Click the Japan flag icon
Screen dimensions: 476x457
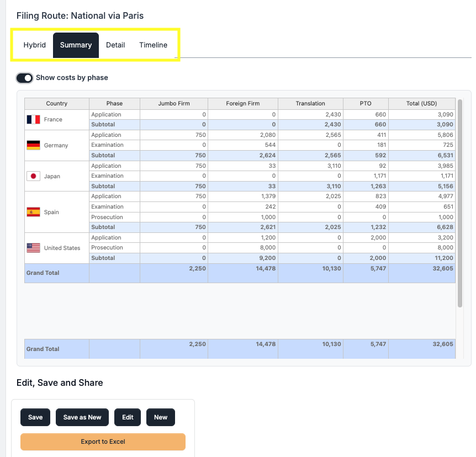tap(33, 176)
